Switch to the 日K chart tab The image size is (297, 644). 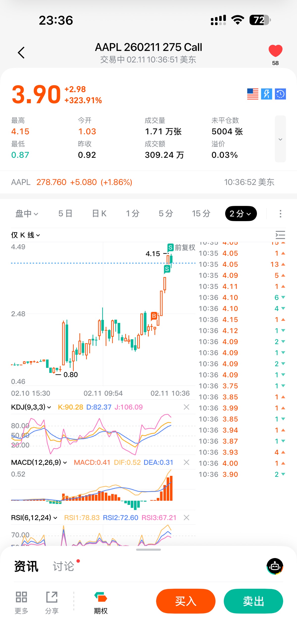[99, 214]
